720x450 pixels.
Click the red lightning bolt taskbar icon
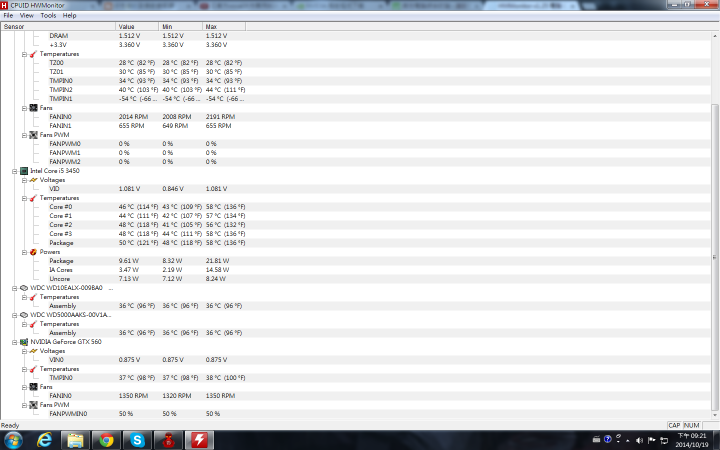coord(199,441)
